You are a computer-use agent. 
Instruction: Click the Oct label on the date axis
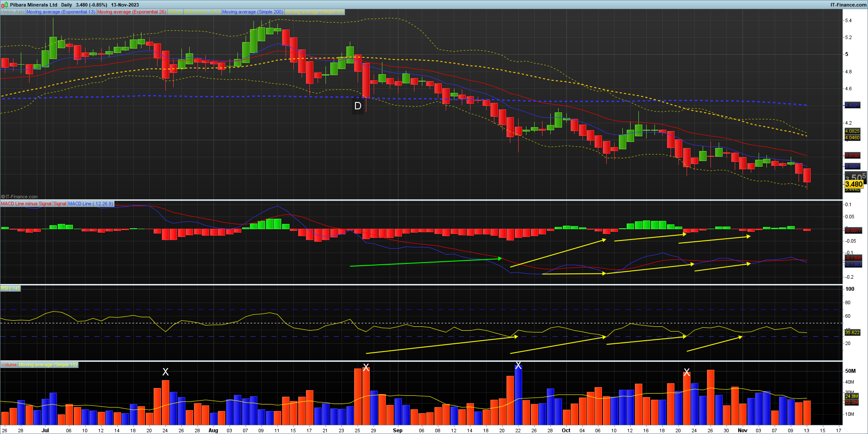[x=566, y=431]
